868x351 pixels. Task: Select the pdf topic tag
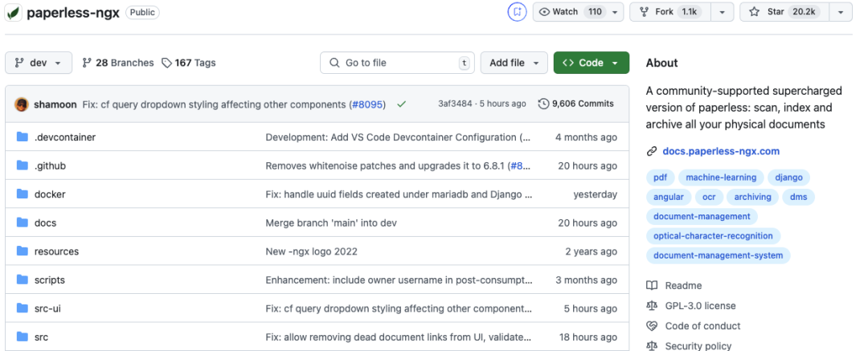pos(660,178)
